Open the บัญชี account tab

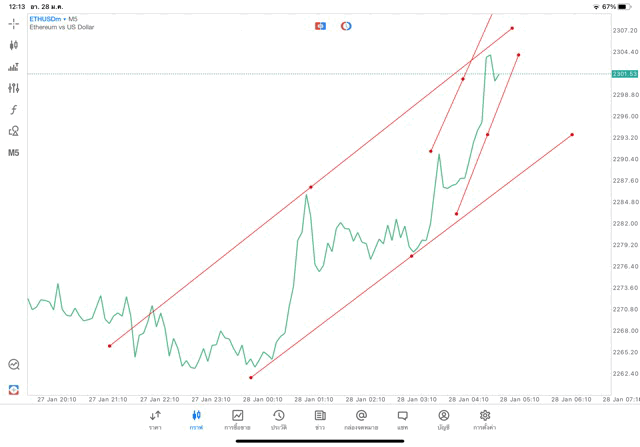[x=443, y=419]
